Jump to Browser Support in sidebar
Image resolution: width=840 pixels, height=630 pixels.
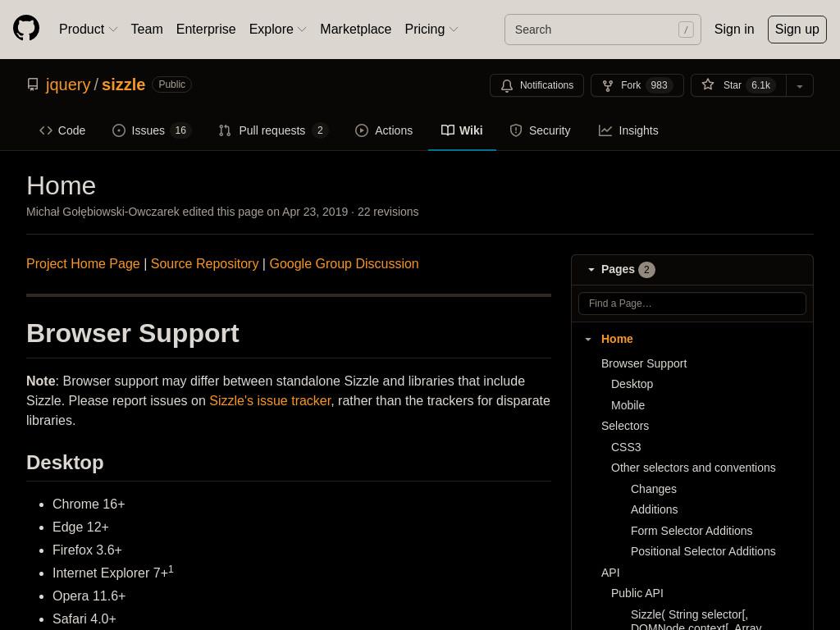[644, 363]
